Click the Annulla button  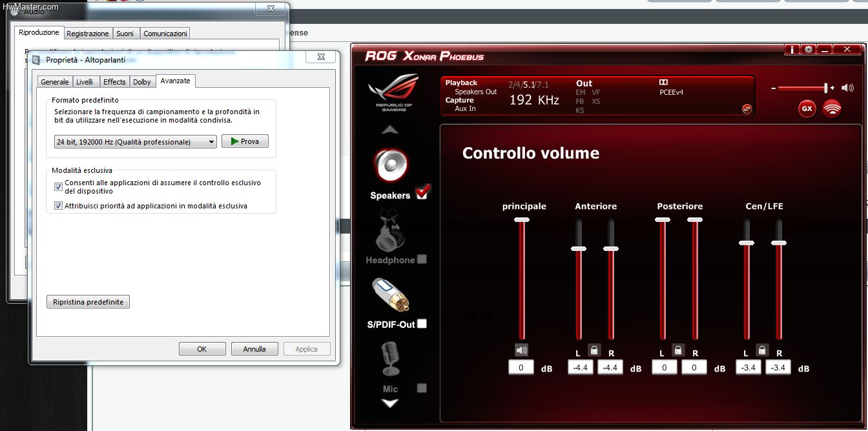(x=254, y=349)
